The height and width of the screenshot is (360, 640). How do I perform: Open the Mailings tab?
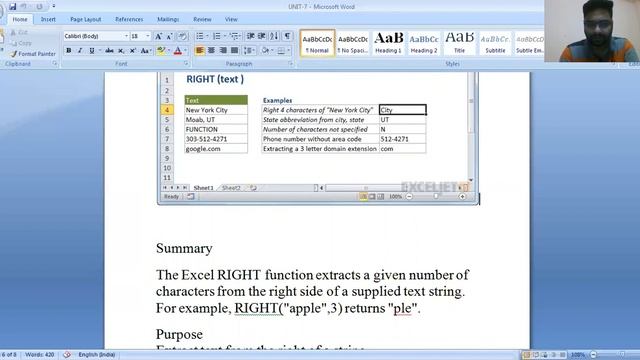(x=168, y=19)
